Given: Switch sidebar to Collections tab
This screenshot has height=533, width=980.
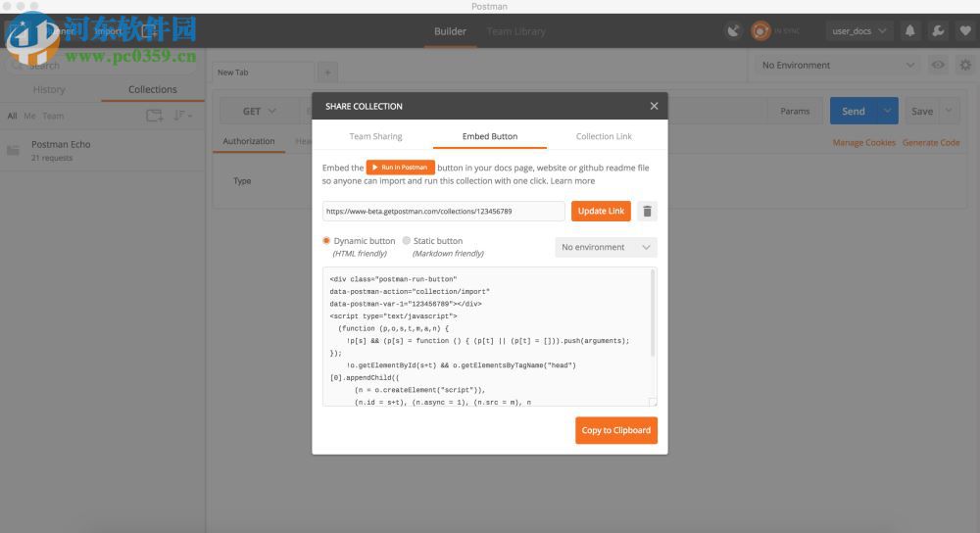Looking at the screenshot, I should (x=153, y=89).
